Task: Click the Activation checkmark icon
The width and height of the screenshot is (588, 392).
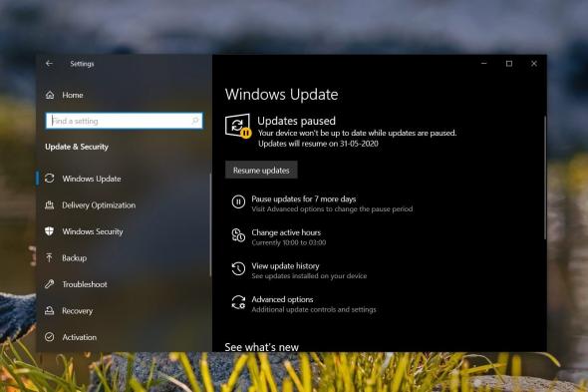Action: pos(50,337)
